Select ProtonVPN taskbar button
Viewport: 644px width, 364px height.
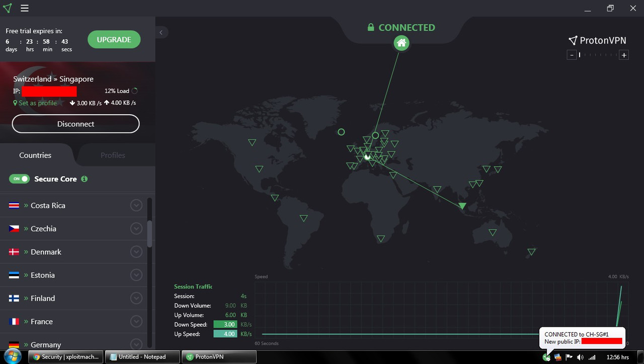(219, 357)
